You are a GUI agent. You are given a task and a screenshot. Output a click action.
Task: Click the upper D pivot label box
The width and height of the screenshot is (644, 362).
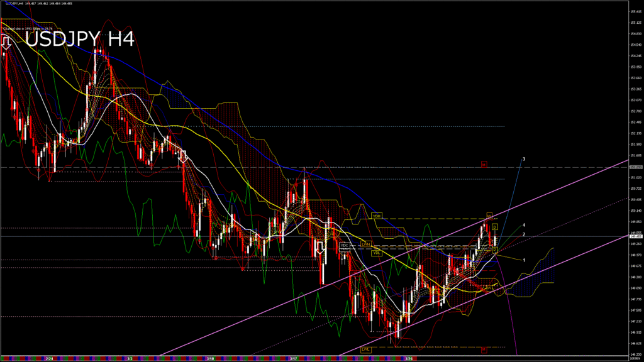494,226
